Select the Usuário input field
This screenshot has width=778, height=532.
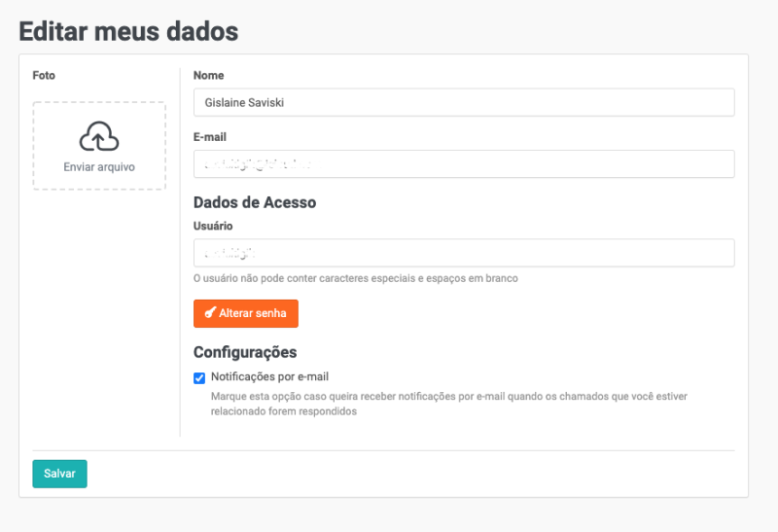click(x=463, y=253)
